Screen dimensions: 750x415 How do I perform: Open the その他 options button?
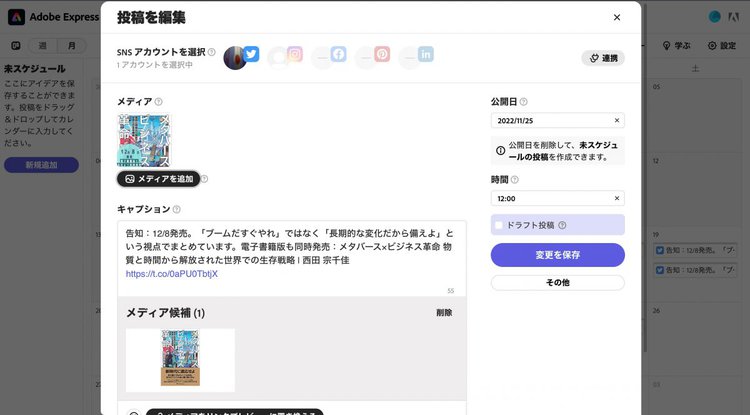click(x=557, y=283)
